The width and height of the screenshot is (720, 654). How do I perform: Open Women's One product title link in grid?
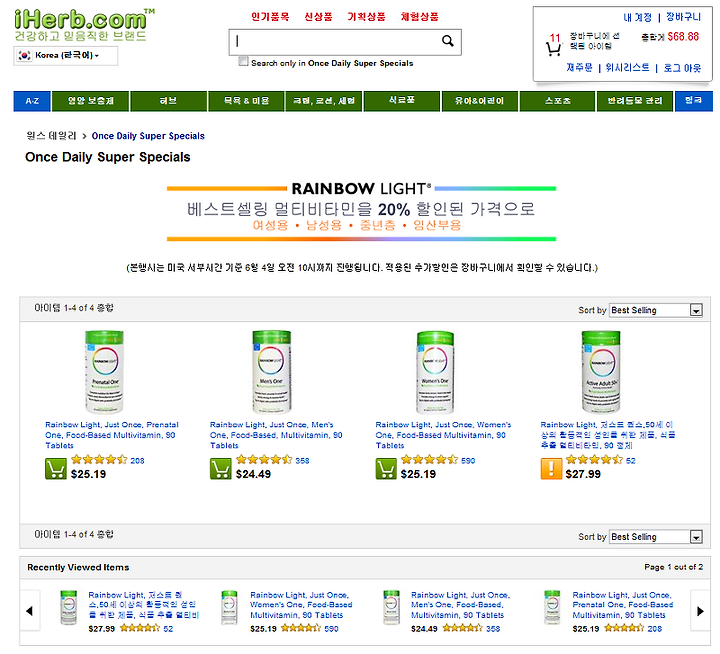click(x=443, y=435)
